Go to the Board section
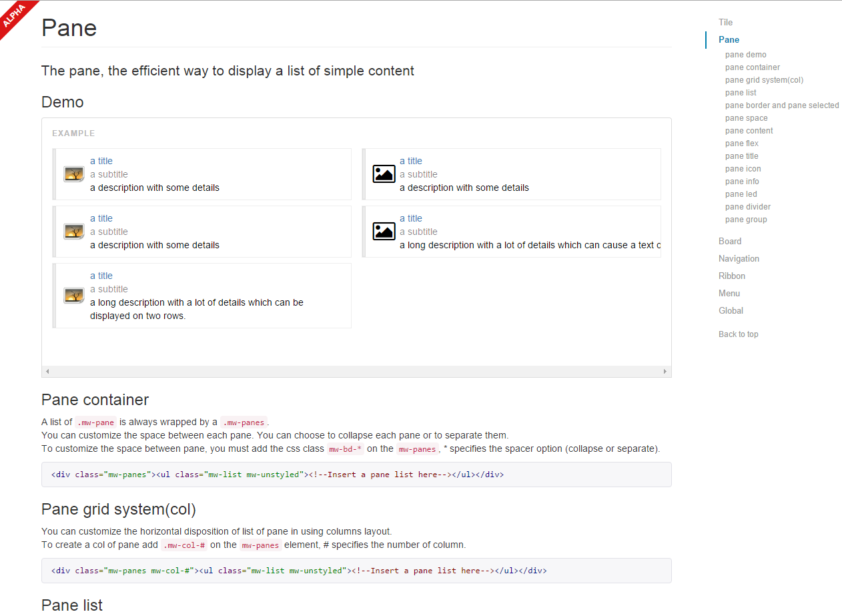The height and width of the screenshot is (616, 842). (730, 241)
